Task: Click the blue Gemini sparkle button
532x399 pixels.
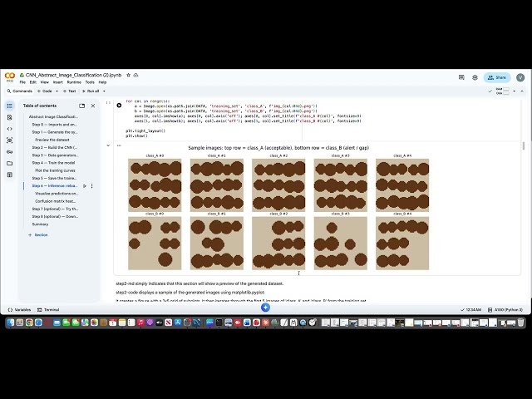Action: click(x=265, y=308)
